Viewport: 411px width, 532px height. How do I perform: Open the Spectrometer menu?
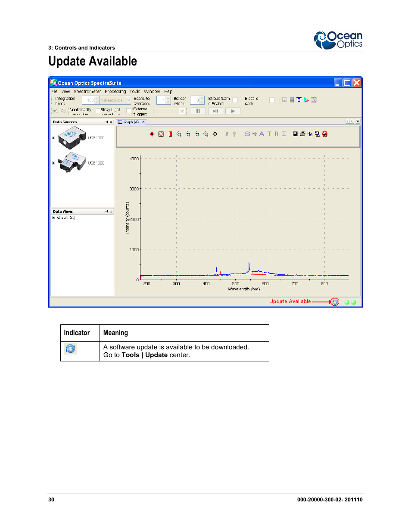87,91
